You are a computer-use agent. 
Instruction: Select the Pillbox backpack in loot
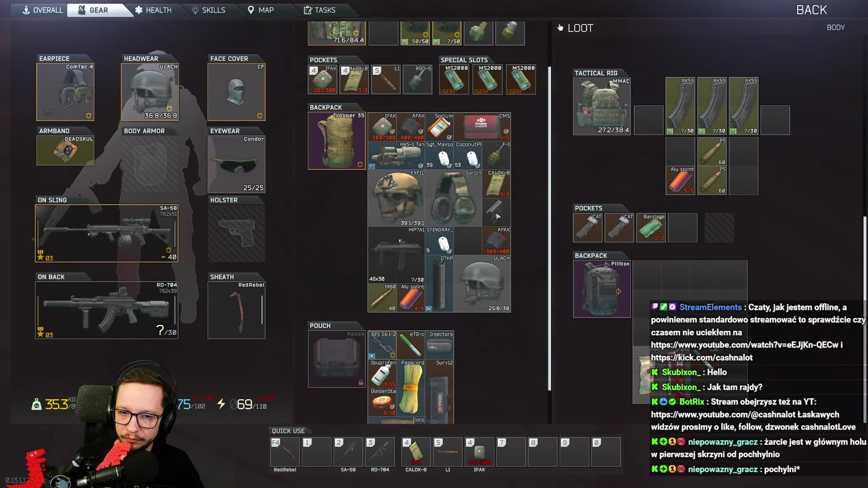click(x=602, y=289)
